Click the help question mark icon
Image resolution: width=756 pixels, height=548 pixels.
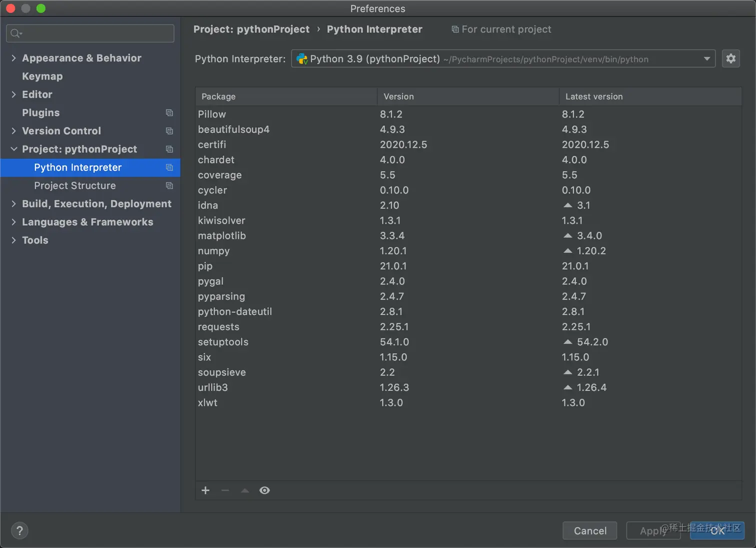19,530
